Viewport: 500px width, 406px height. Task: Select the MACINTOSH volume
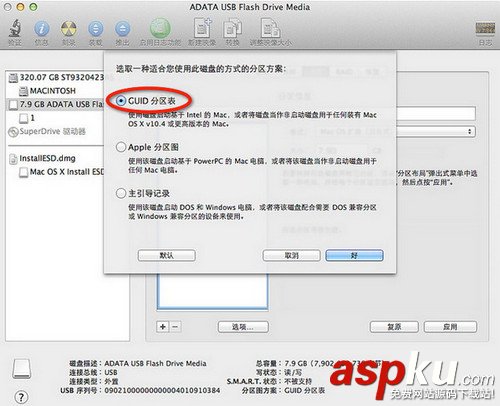47,91
